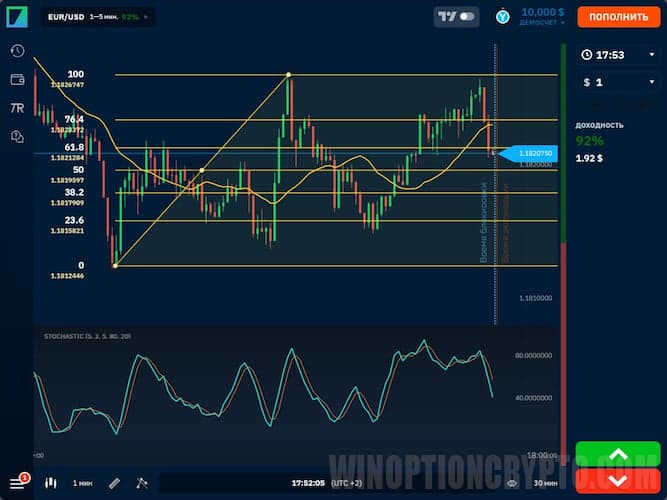This screenshot has width=667, height=500.
Task: Click the platform logo in top-left corner
Action: 17,17
